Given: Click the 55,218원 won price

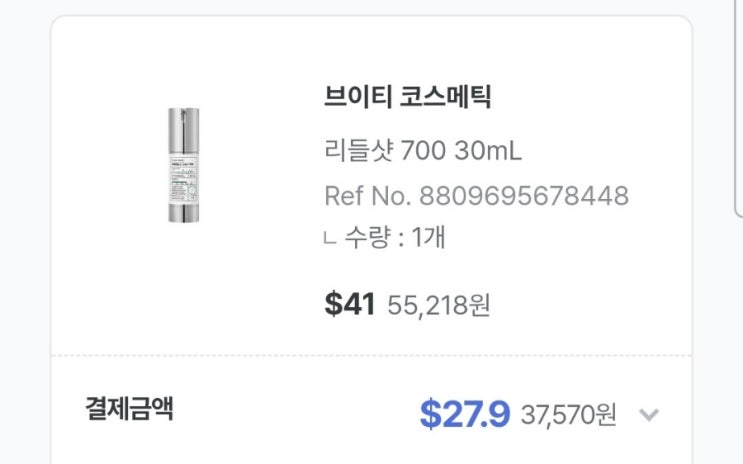Looking at the screenshot, I should [439, 306].
